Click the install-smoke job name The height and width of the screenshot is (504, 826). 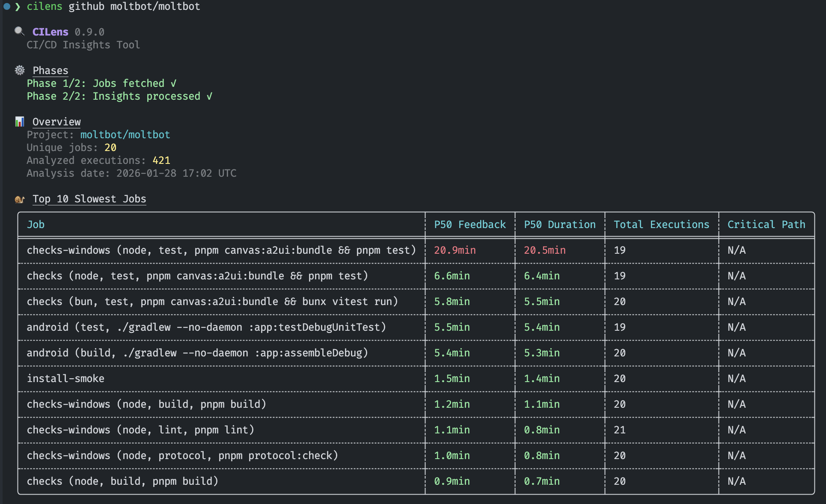pos(65,379)
